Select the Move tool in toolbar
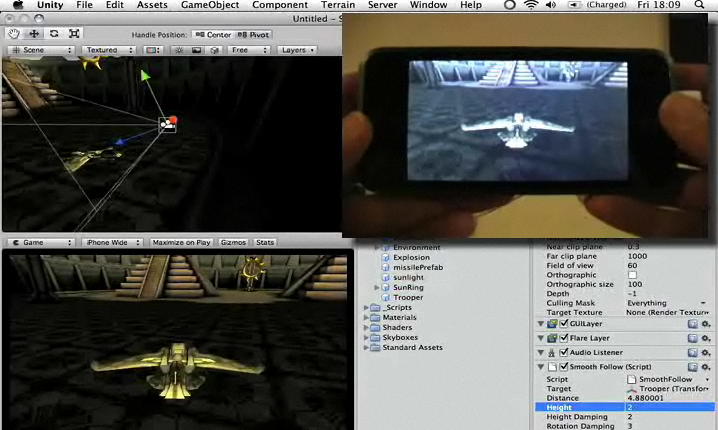 [34, 33]
